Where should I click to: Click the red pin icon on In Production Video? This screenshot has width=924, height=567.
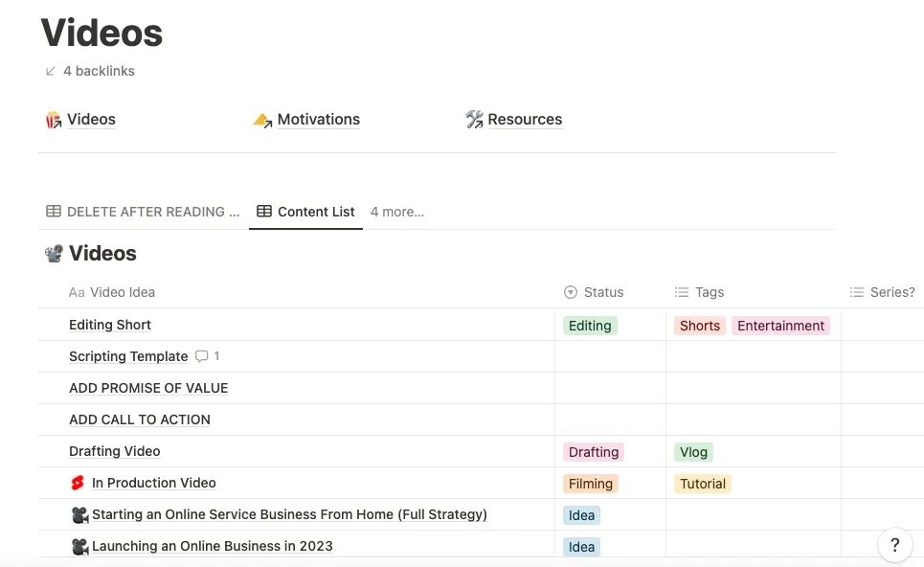point(77,483)
